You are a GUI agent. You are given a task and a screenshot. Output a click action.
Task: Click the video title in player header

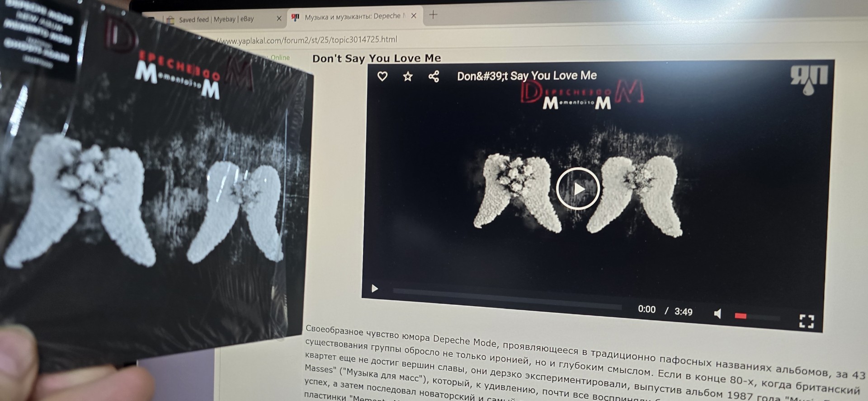click(527, 76)
